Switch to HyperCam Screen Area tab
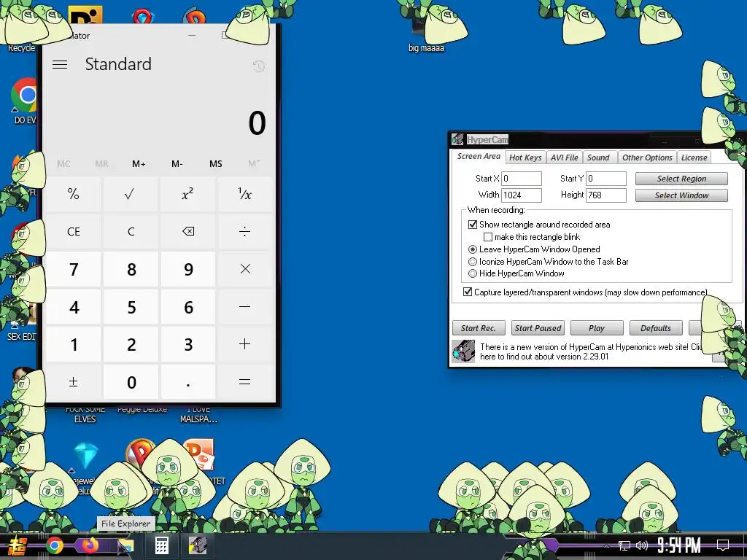Image resolution: width=747 pixels, height=560 pixels. (x=479, y=156)
